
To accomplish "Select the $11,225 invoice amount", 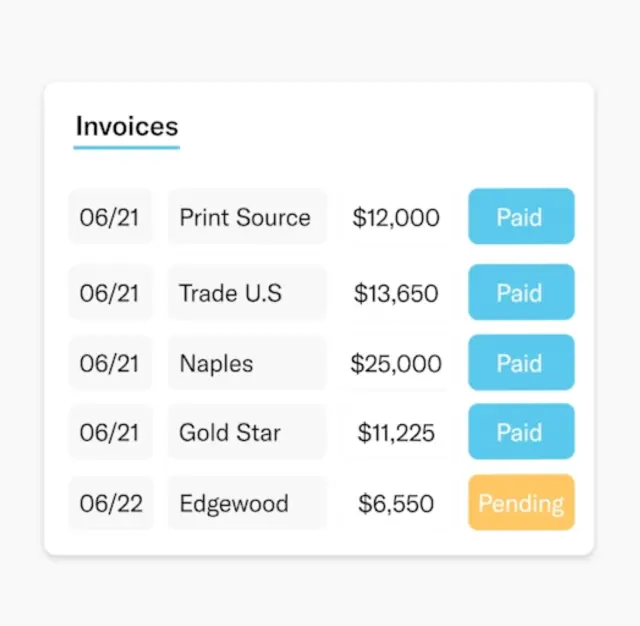I will pyautogui.click(x=396, y=433).
